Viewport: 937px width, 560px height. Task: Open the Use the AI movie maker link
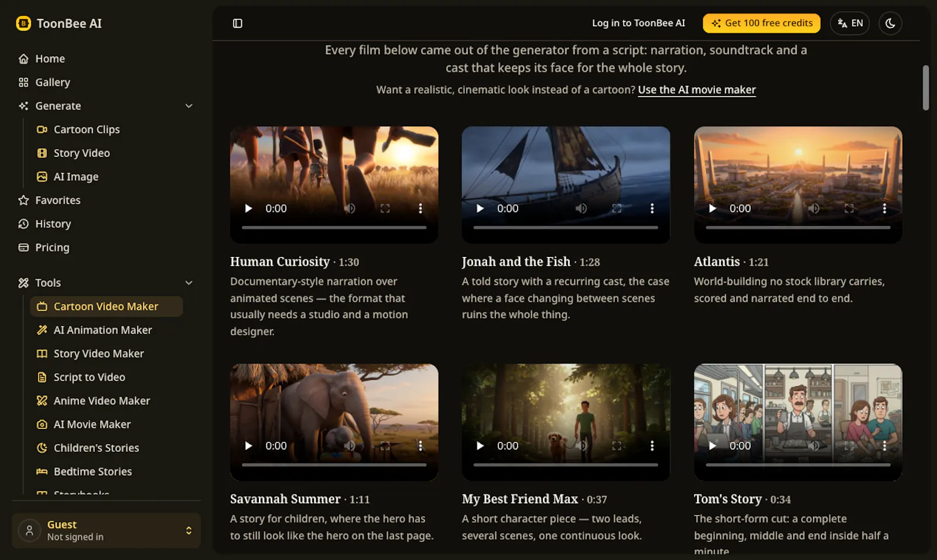697,90
